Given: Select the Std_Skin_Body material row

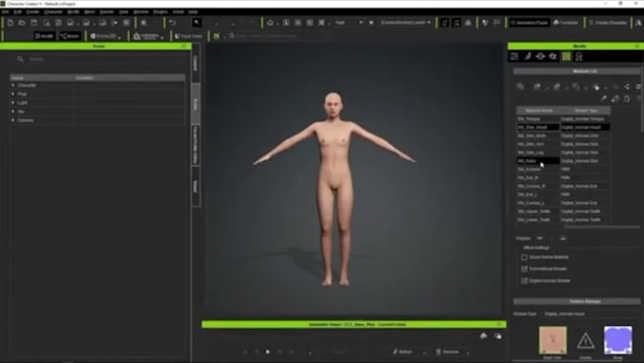Looking at the screenshot, I should [x=563, y=136].
